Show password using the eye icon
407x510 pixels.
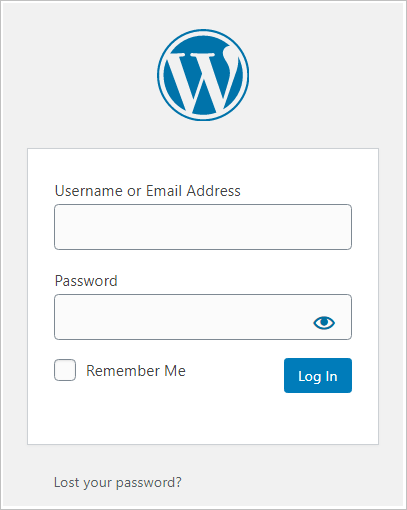coord(324,322)
